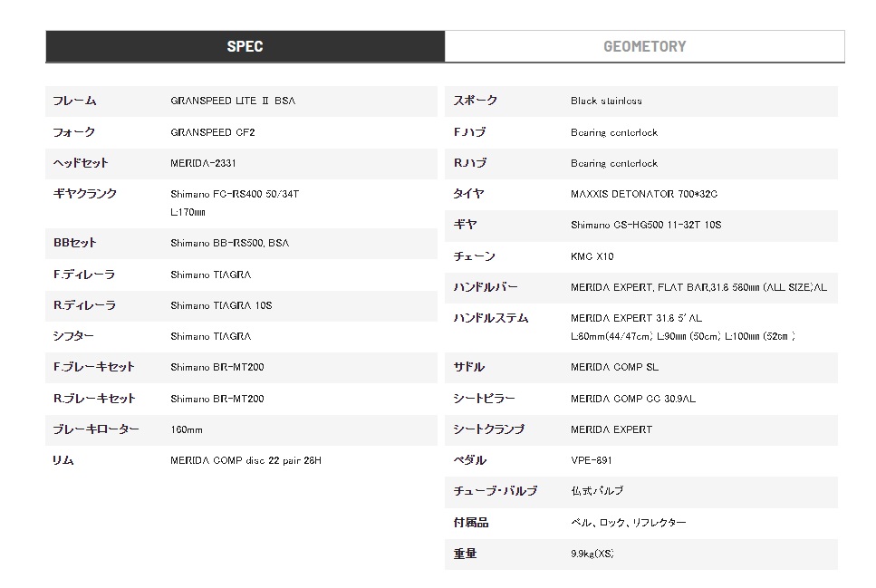
Task: Click the スポーク label
Action: (x=475, y=101)
